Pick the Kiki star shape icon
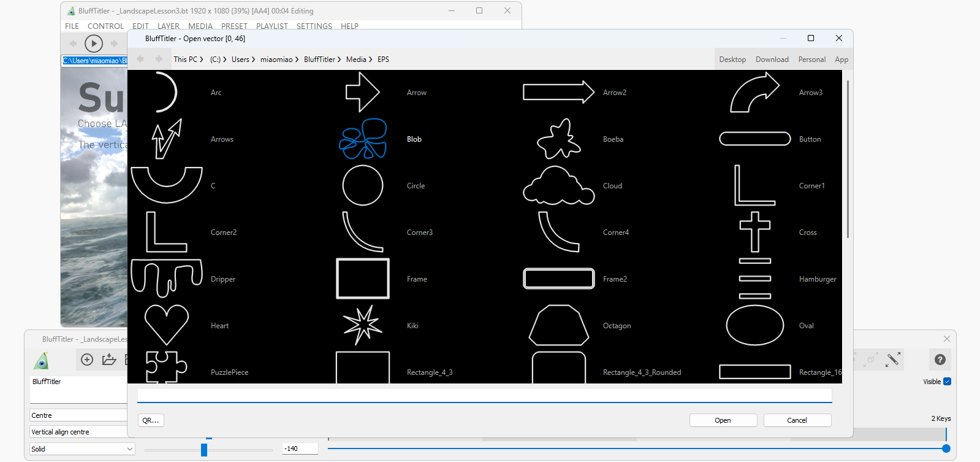The image size is (980, 462). pos(363,325)
